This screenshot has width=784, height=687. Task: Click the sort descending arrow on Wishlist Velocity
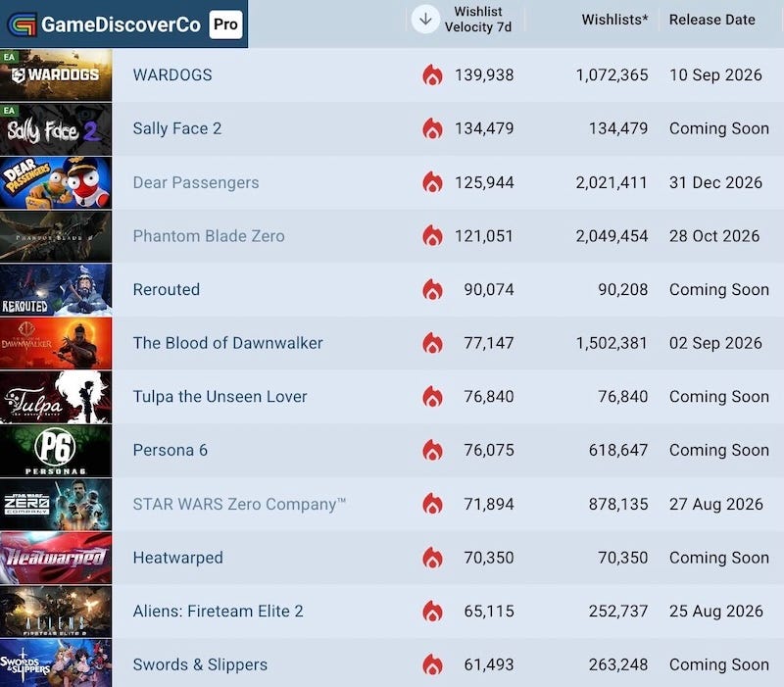(425, 20)
